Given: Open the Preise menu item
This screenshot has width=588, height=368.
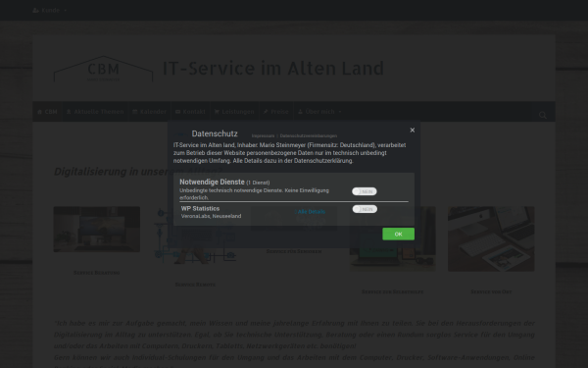Looking at the screenshot, I should coord(275,112).
